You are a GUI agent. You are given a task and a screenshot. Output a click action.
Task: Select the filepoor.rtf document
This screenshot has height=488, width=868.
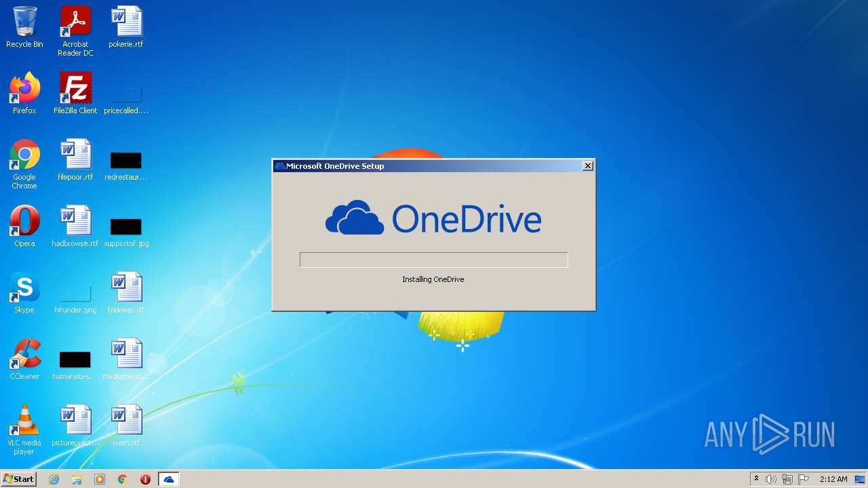pyautogui.click(x=75, y=160)
